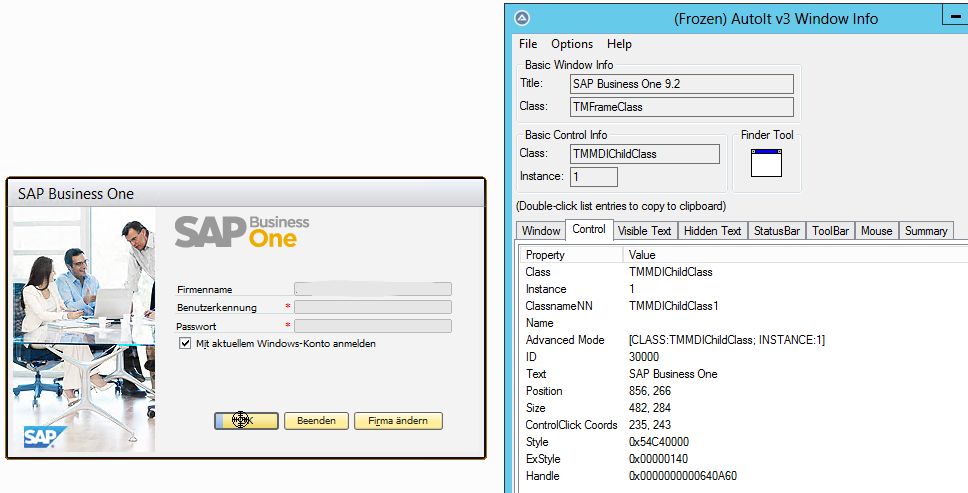Click the SAP Business One logo
The height and width of the screenshot is (493, 968).
pos(242,232)
